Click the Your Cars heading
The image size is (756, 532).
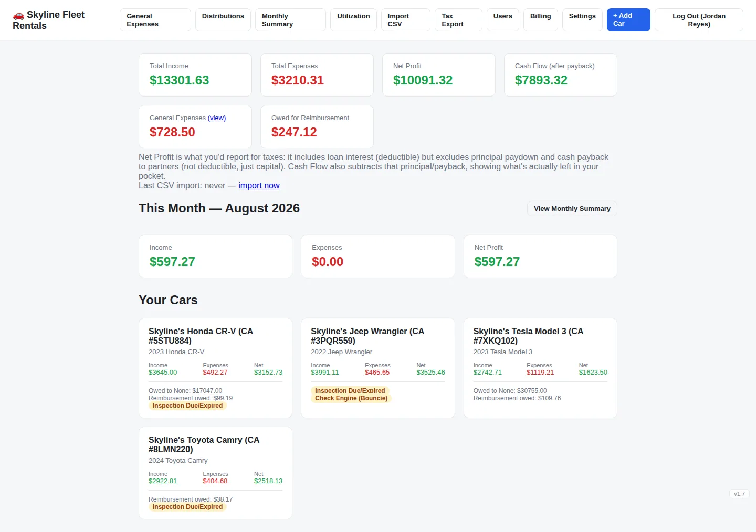pyautogui.click(x=168, y=300)
